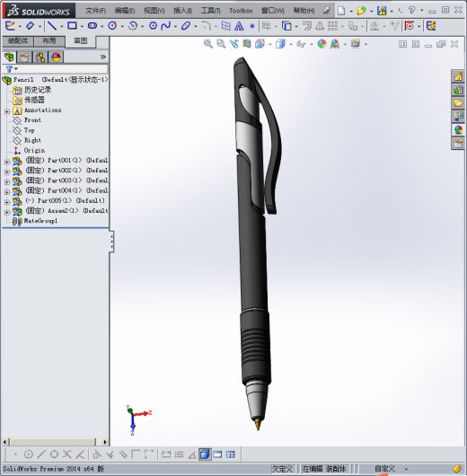
Task: Expand the Part003 tree node
Action: [x=6, y=181]
